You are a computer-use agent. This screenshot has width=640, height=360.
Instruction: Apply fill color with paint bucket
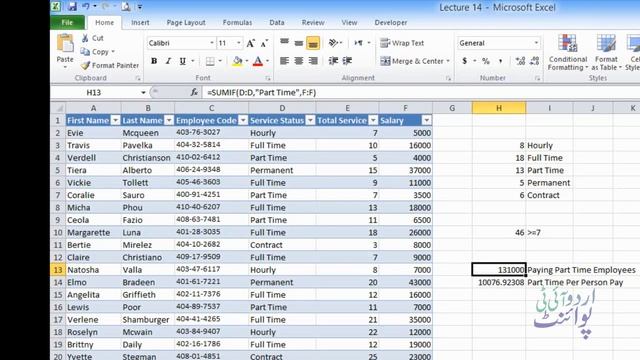pos(237,61)
